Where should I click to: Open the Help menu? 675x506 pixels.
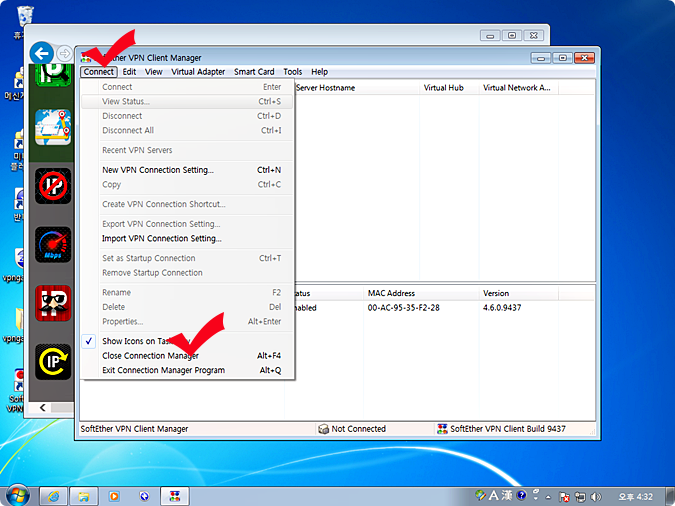click(319, 72)
